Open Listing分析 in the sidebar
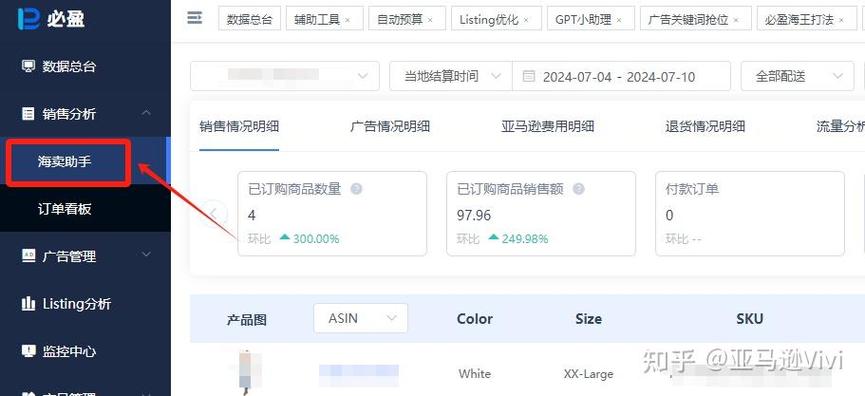The width and height of the screenshot is (865, 396). tap(77, 304)
